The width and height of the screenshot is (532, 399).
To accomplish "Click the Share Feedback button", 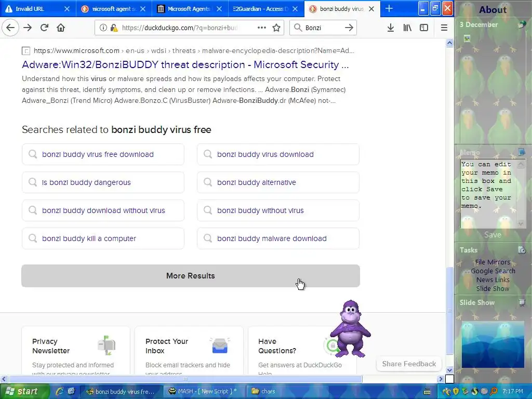I will click(x=409, y=364).
